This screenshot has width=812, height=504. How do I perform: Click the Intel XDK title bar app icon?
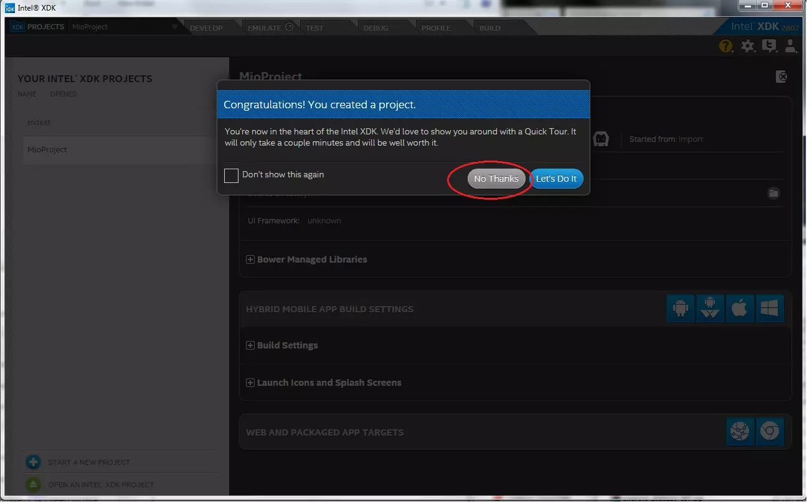coord(10,7)
